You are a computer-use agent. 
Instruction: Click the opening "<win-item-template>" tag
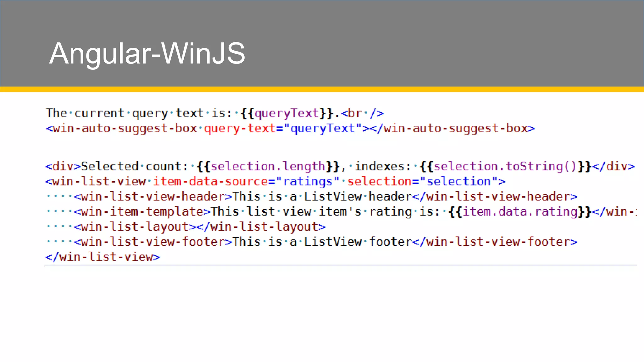pos(142,211)
